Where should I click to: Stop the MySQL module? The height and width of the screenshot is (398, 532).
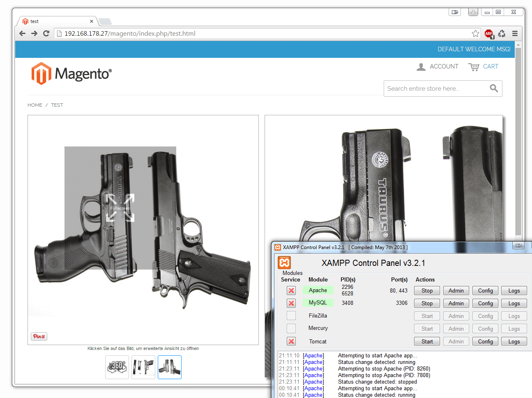click(x=427, y=303)
